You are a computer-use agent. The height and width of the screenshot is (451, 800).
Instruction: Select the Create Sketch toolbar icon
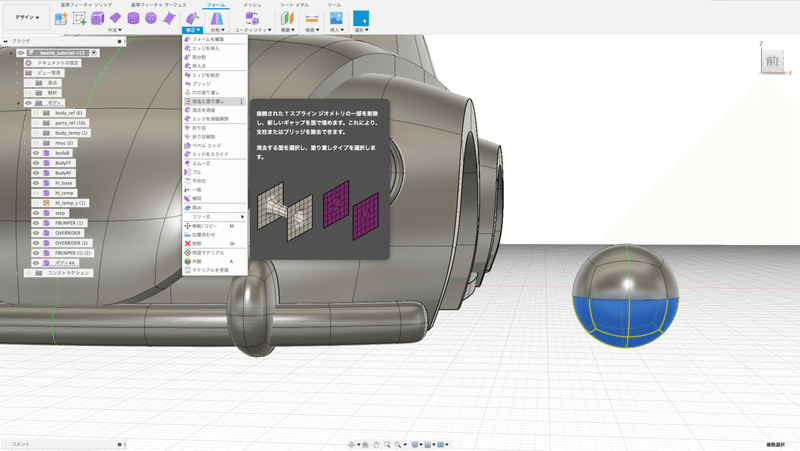(x=79, y=18)
